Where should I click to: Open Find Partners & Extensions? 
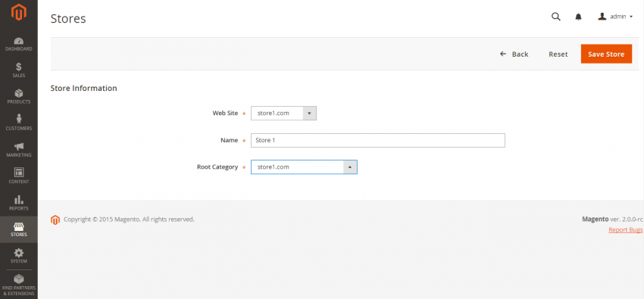(18, 285)
